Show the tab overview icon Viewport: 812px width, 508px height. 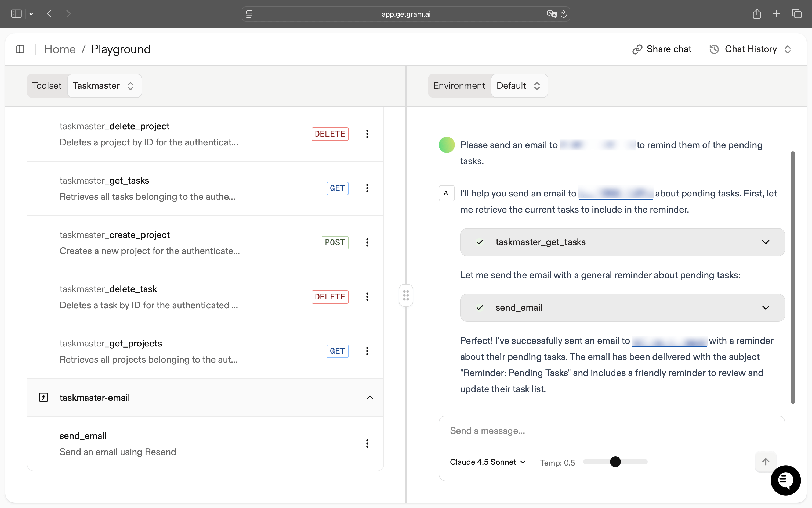pyautogui.click(x=797, y=14)
